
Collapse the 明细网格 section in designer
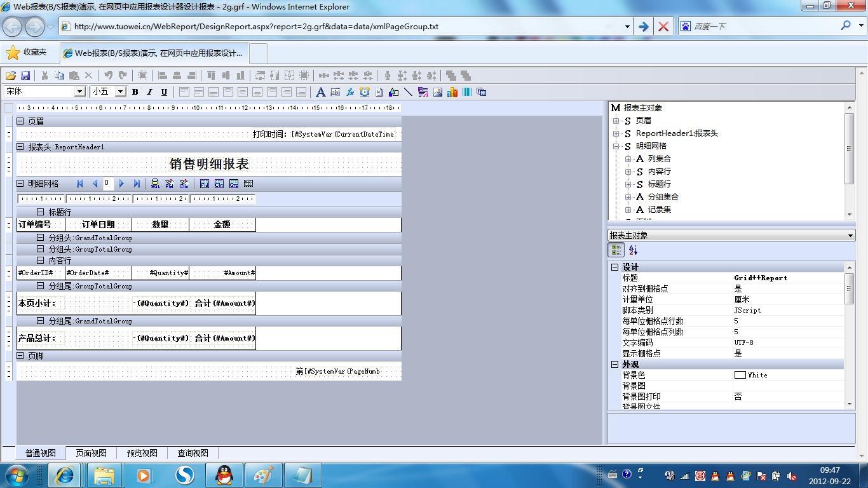click(x=20, y=184)
